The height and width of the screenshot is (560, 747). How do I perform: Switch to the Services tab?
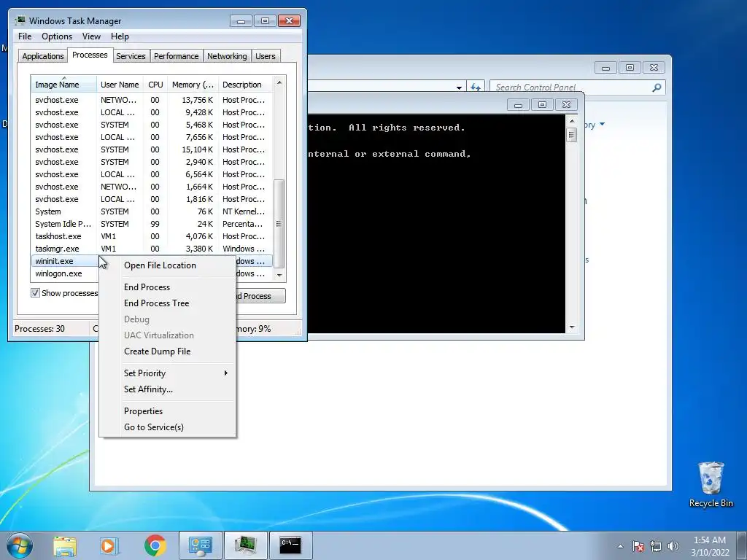131,56
